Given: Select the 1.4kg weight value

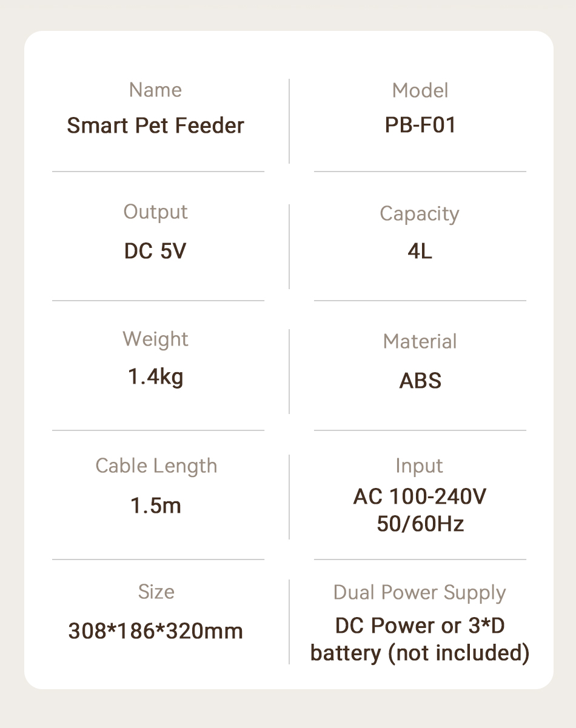Looking at the screenshot, I should 155,377.
